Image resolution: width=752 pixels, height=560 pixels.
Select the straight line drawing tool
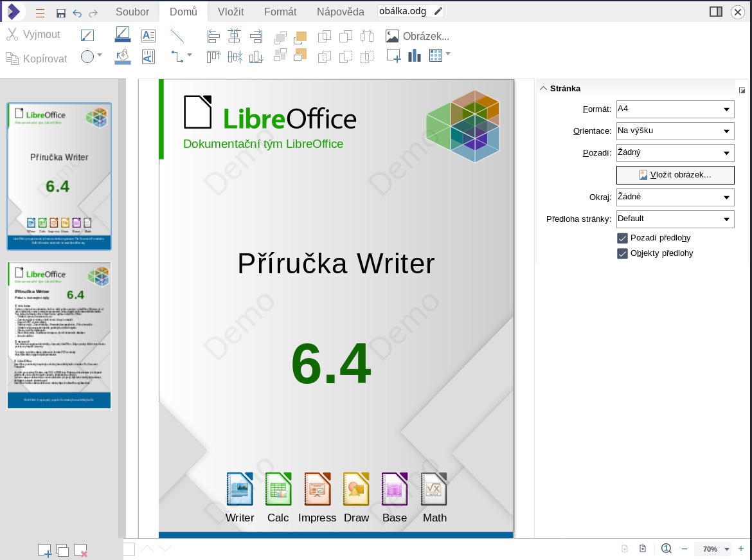tap(177, 35)
